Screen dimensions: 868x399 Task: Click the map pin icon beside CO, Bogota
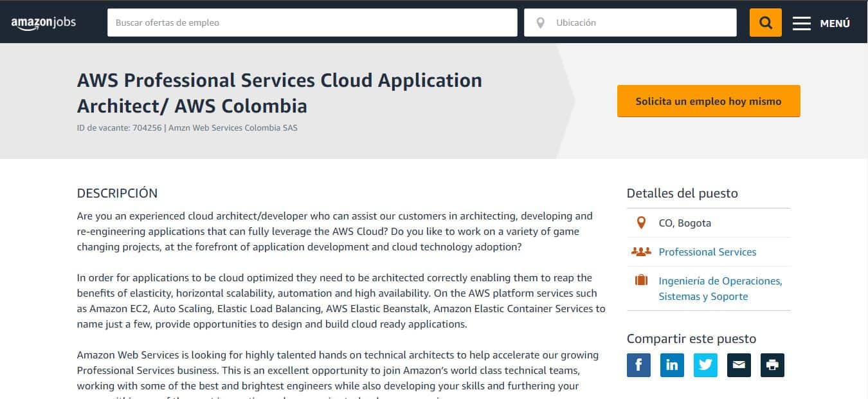point(641,223)
